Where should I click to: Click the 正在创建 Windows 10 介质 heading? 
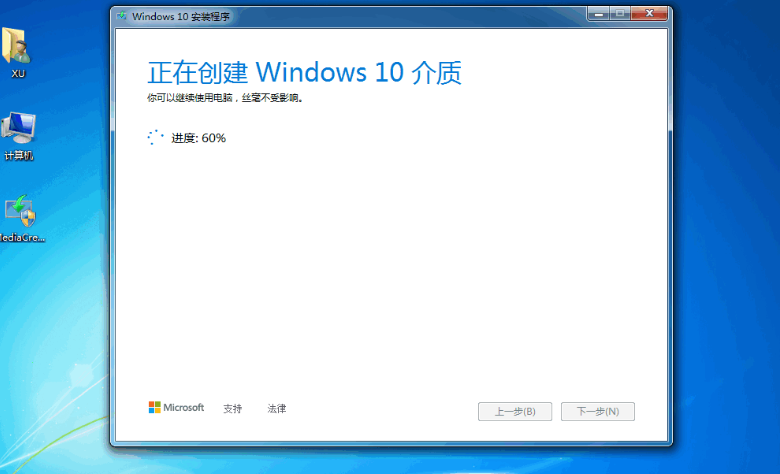304,73
